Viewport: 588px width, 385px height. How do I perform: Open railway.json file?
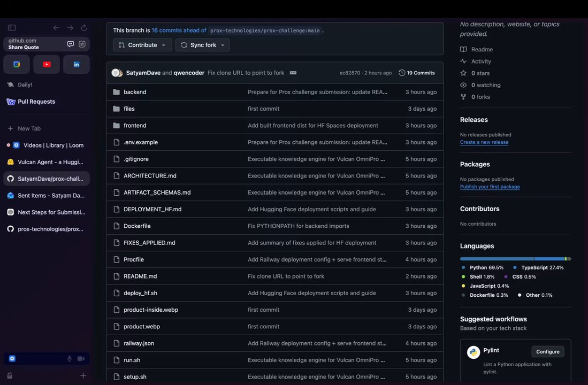[139, 343]
